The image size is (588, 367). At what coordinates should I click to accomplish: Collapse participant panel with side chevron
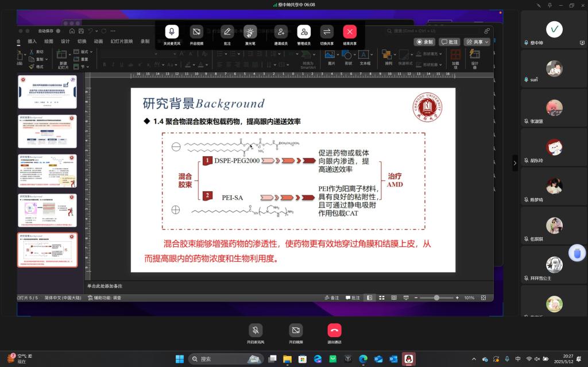click(x=514, y=163)
